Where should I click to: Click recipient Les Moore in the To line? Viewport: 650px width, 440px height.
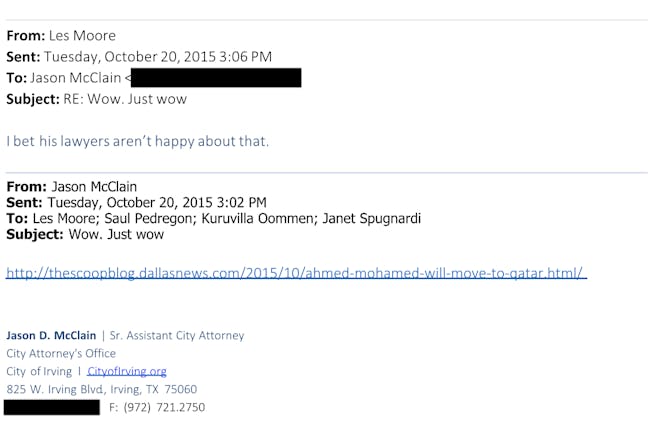(64, 219)
